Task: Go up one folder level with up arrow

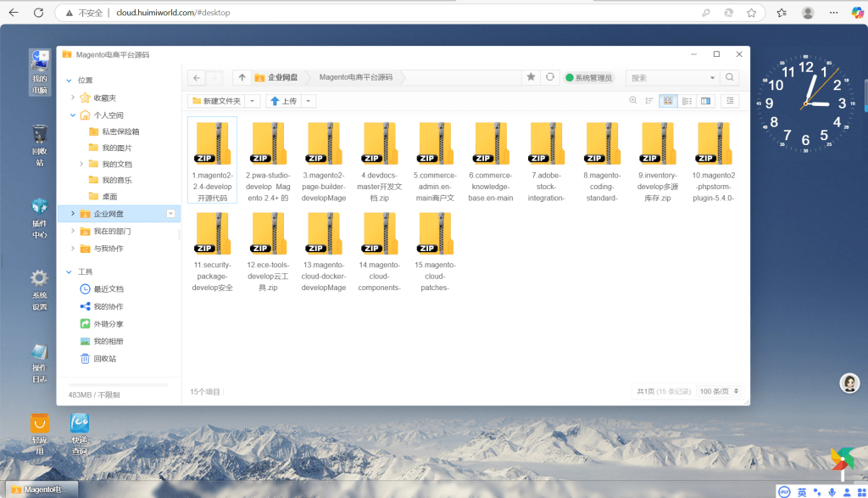Action: pos(242,77)
